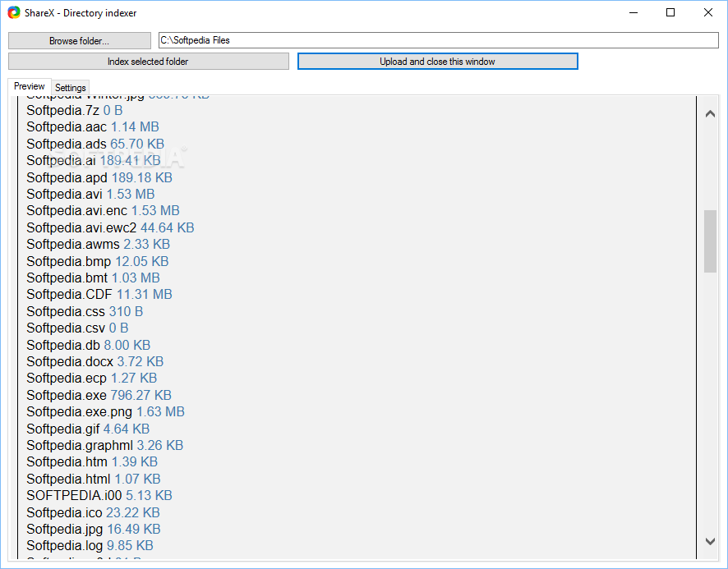Click the Softpedia.htm 1.39 KB line
This screenshot has height=569, width=728.
click(x=92, y=461)
